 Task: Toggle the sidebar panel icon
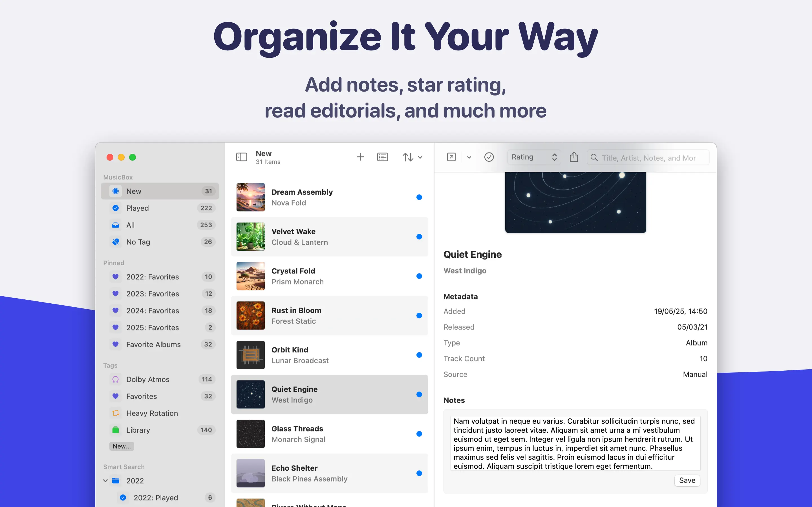[x=242, y=157]
